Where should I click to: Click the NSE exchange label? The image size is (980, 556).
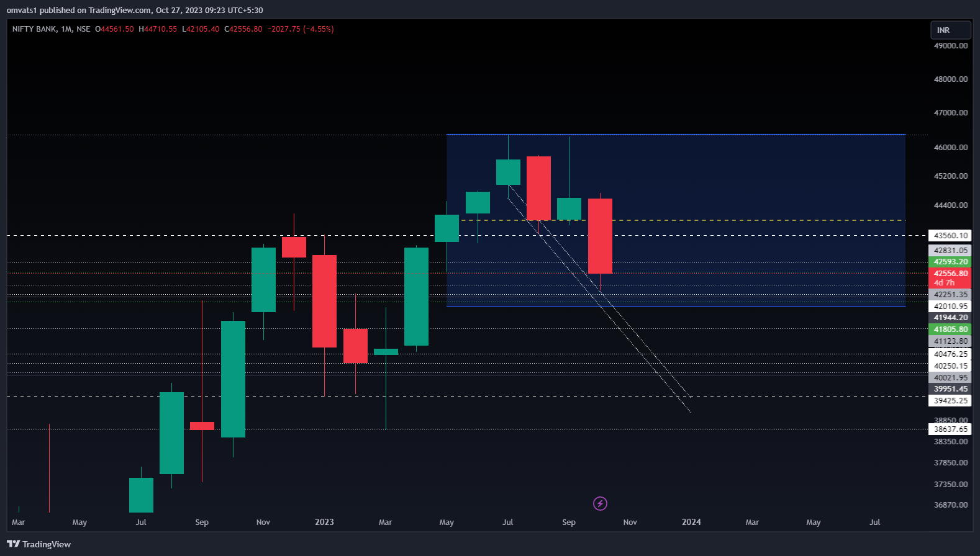point(83,29)
